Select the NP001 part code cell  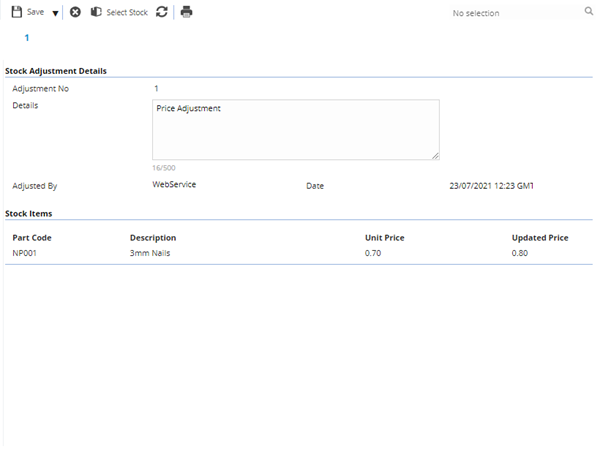pyautogui.click(x=25, y=254)
